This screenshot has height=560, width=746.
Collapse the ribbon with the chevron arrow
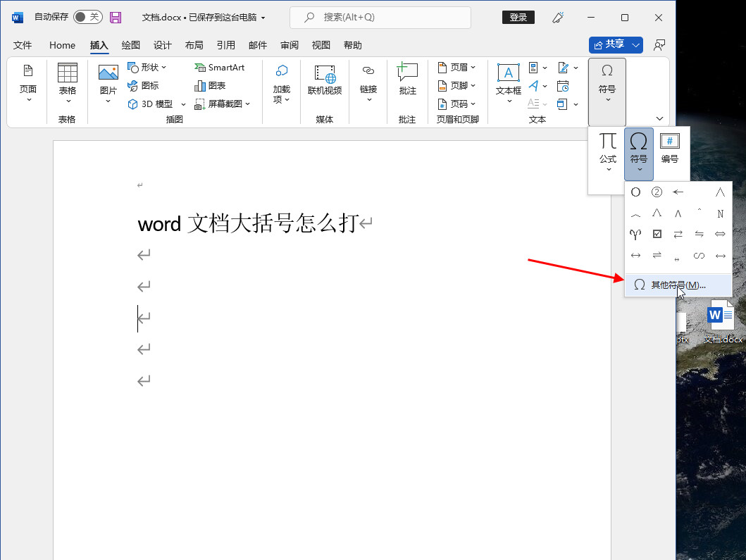(659, 118)
